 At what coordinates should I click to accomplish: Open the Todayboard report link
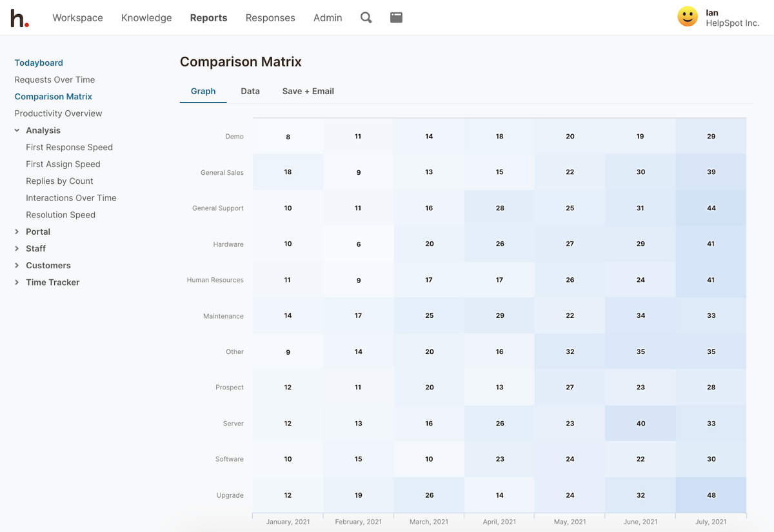(x=39, y=63)
